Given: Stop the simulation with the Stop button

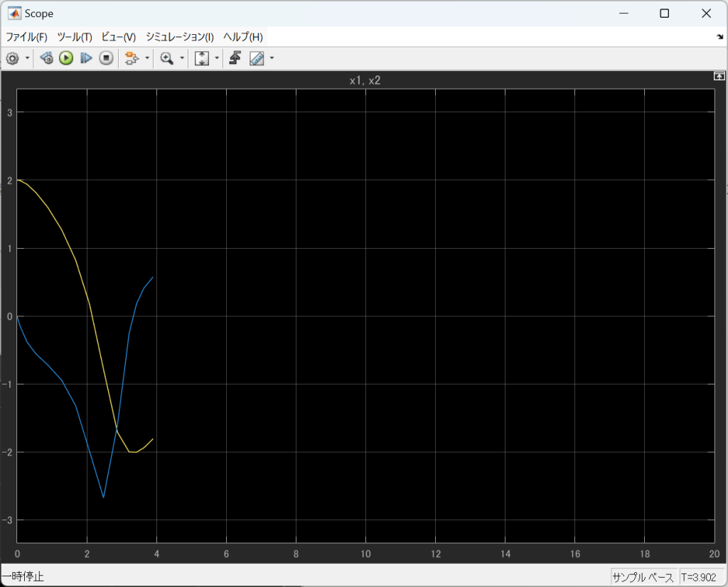Looking at the screenshot, I should pos(106,58).
